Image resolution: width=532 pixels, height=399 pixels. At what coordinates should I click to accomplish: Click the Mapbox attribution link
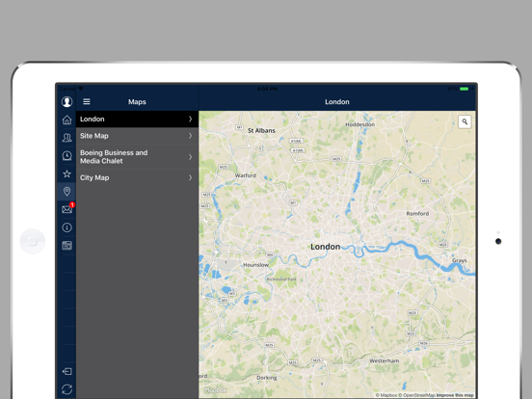click(386, 395)
